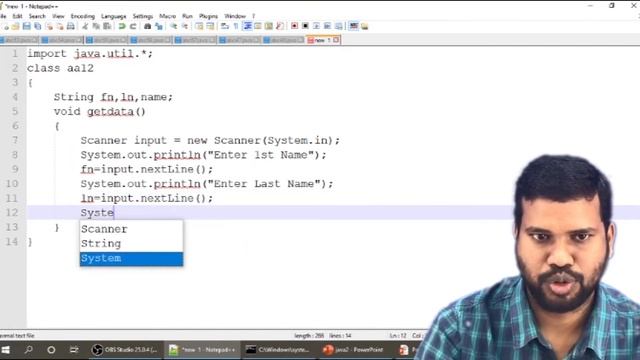Click the 'lines : 14' status bar entry
The height and width of the screenshot is (360, 640).
click(340, 336)
